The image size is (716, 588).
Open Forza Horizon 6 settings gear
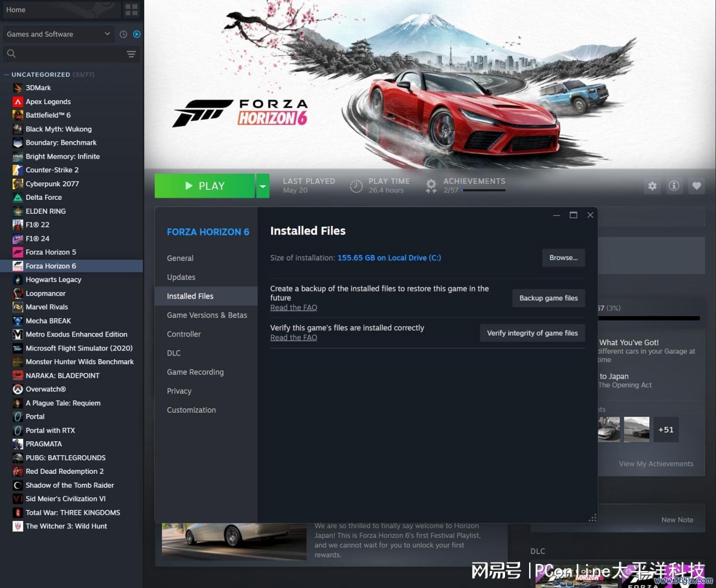point(652,186)
